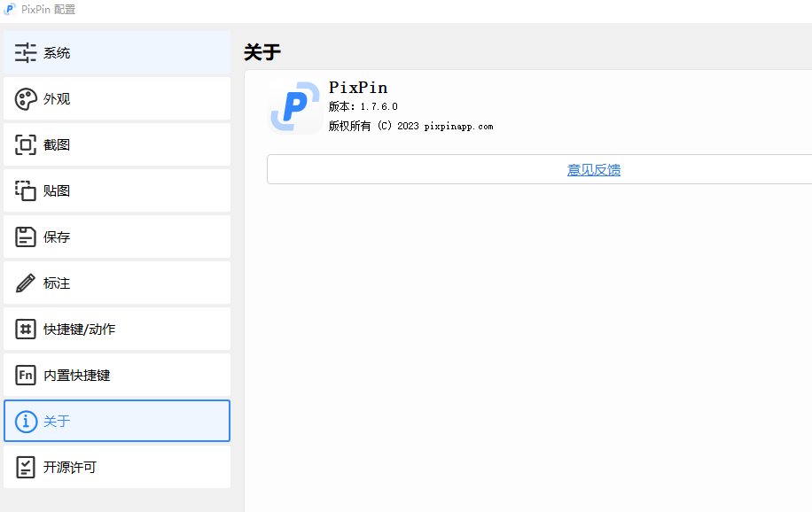Switch to the 标注 tab
Screen dimensions: 812x512
[117, 283]
